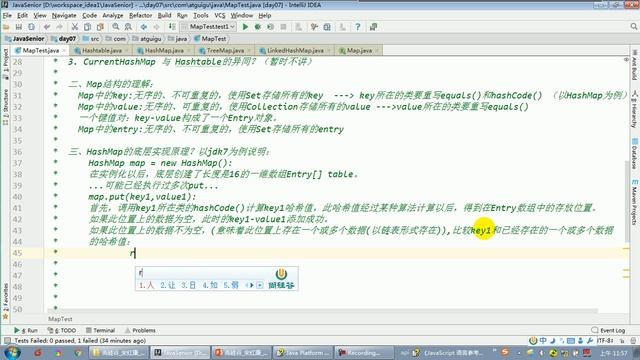Screen dimensions: 640x360
Task: Open the Run menu
Action: point(182,16)
